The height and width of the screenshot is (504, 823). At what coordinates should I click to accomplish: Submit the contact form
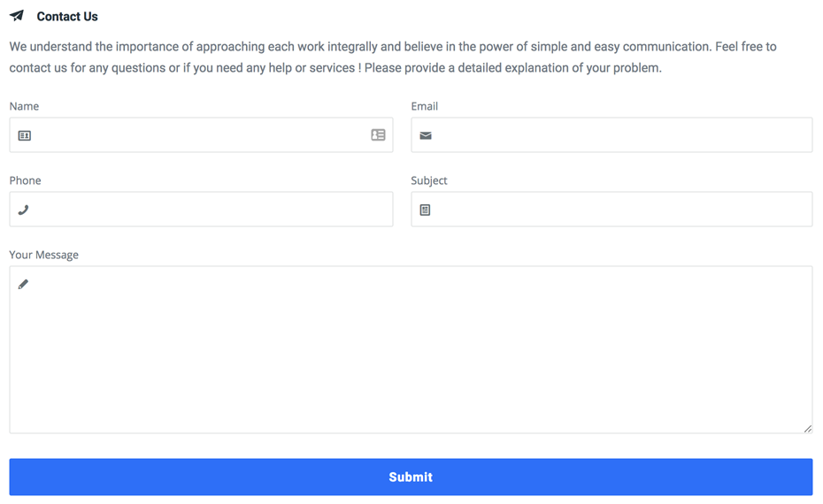click(411, 477)
